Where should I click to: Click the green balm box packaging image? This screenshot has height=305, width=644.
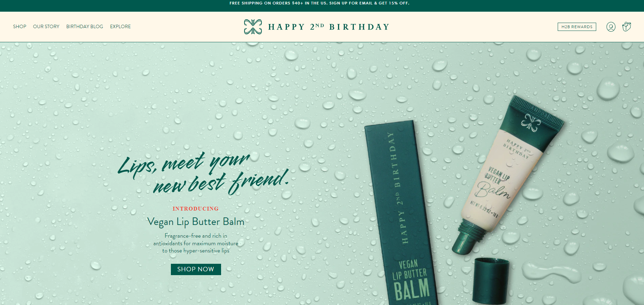401,213
